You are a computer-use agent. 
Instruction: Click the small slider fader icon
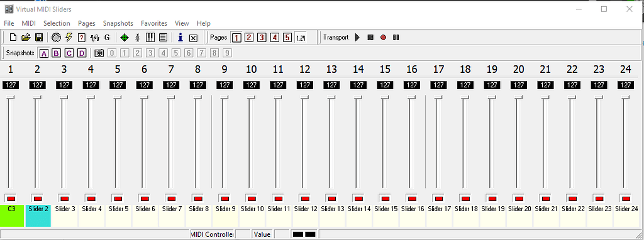138,38
